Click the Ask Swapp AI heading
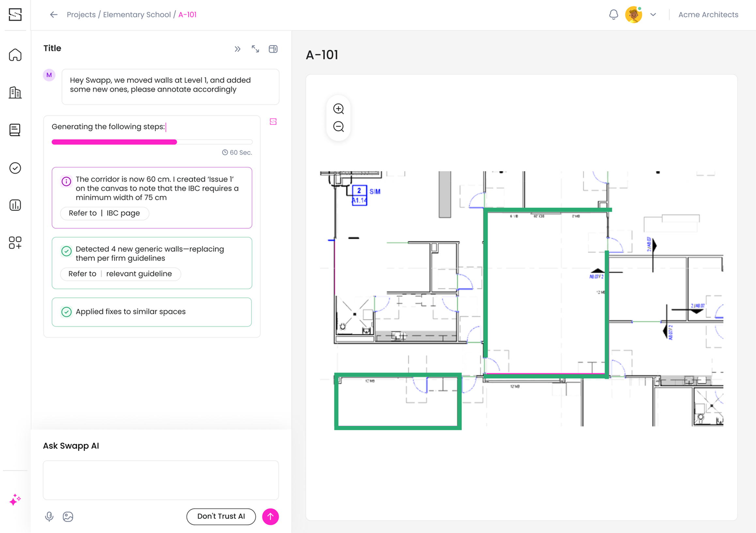The image size is (756, 533). tap(71, 446)
